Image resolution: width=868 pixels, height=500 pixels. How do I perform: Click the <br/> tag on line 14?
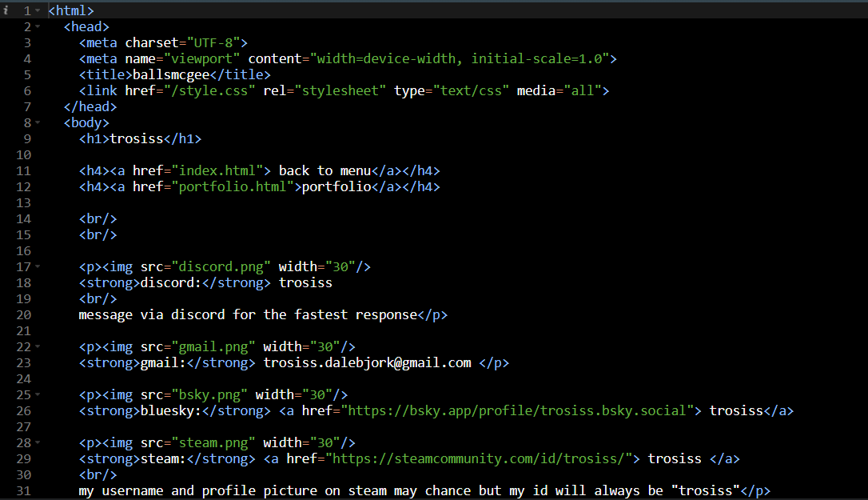pos(98,219)
